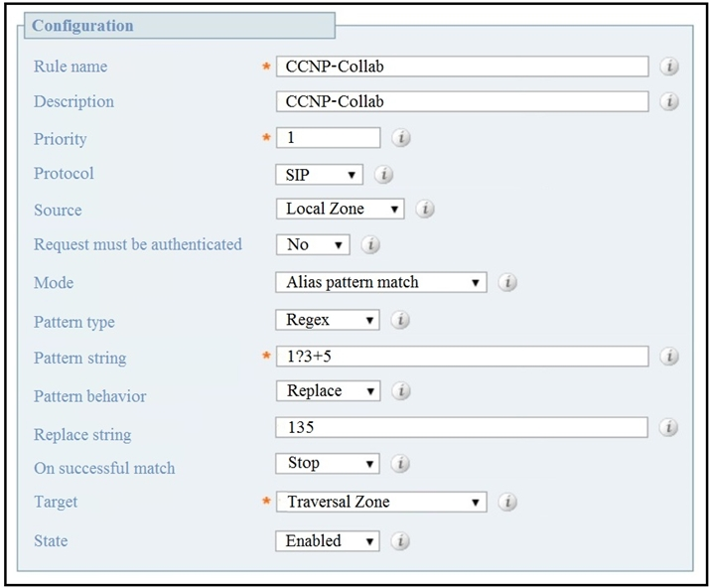Click into the Rule name text field
The image size is (710, 588).
pos(462,67)
